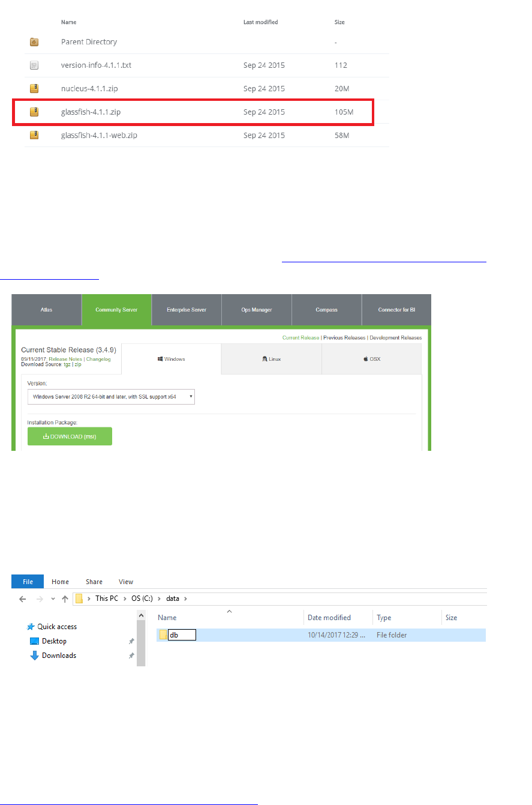532x805 pixels.
Task: Click the version-info-4.1.1.txt file name
Action: (96, 65)
